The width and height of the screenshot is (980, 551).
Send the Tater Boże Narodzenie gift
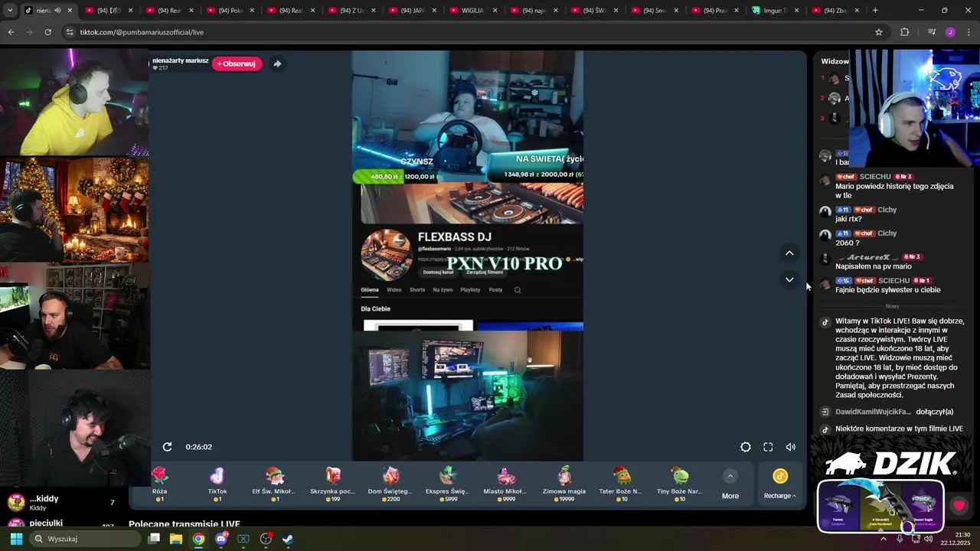[621, 484]
